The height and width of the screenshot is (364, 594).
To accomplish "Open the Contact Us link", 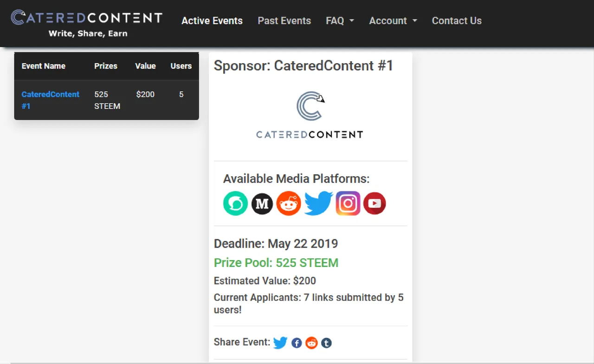I will [x=457, y=21].
